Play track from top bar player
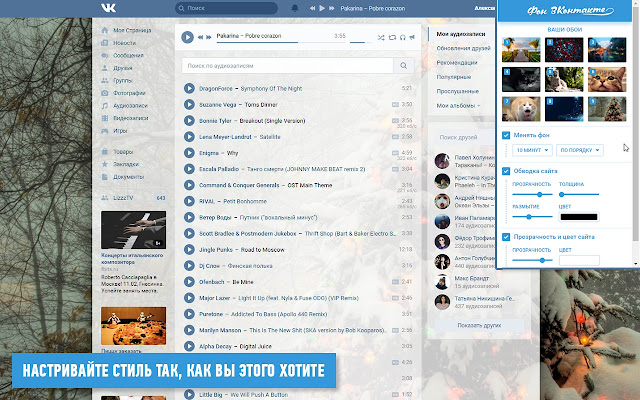Image resolution: width=640 pixels, height=400 pixels. tap(322, 8)
